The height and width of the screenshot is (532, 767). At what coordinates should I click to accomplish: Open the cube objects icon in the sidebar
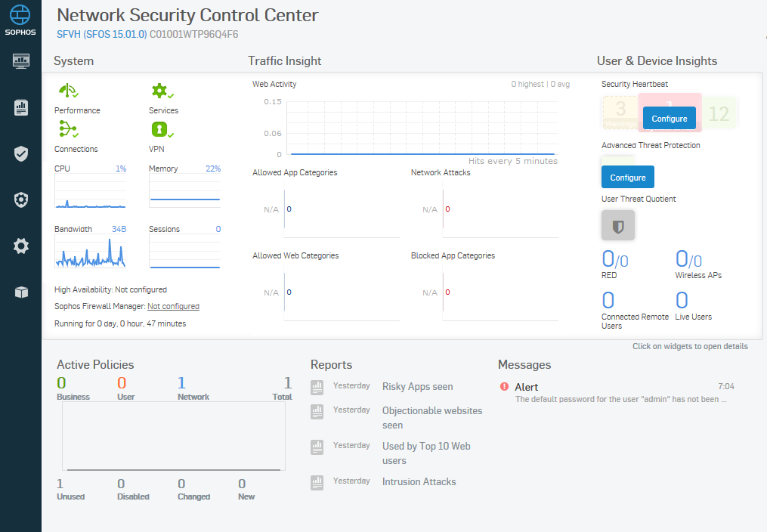click(21, 292)
